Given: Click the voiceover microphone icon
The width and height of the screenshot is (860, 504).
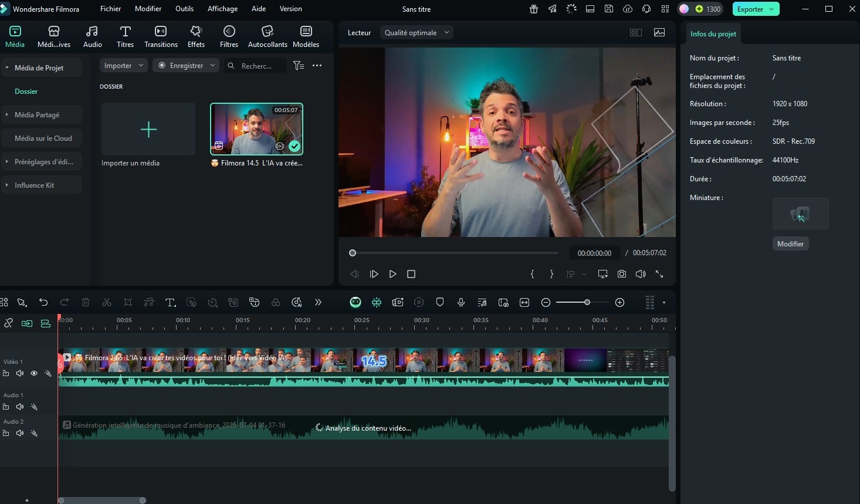Looking at the screenshot, I should [461, 302].
